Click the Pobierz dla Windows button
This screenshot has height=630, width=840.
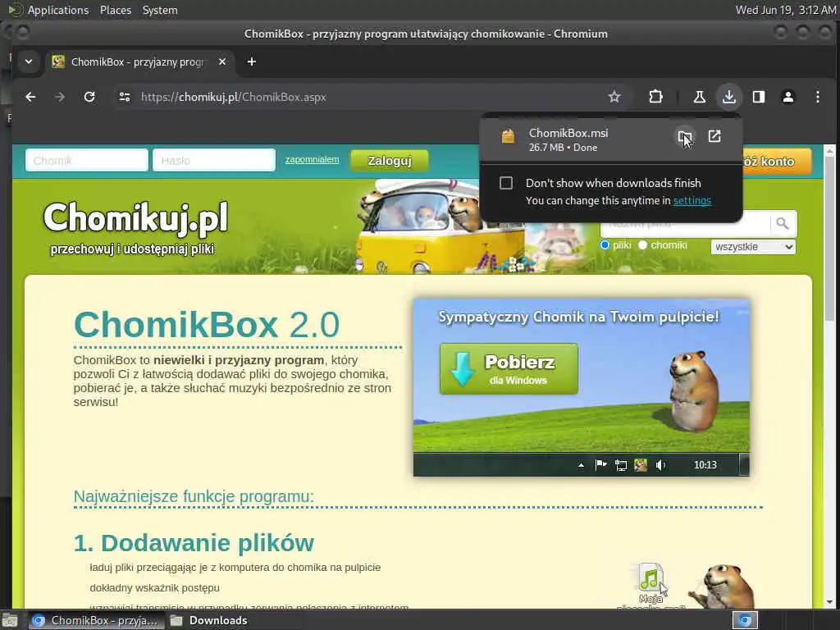[509, 369]
